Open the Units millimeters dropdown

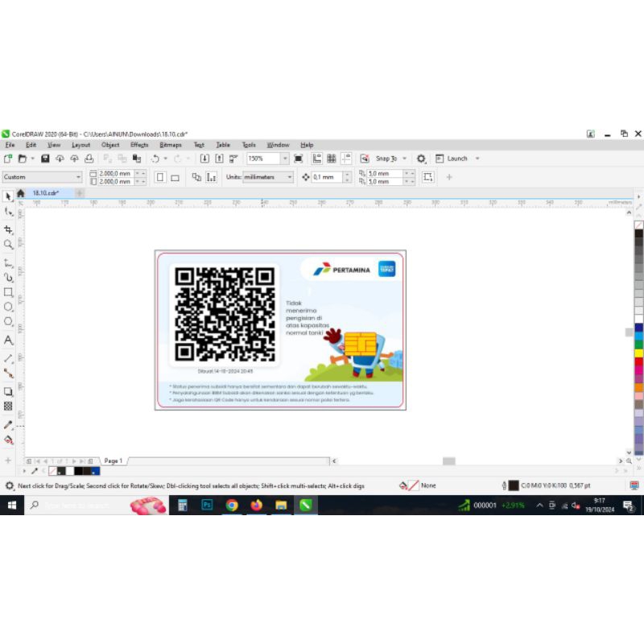pyautogui.click(x=290, y=177)
